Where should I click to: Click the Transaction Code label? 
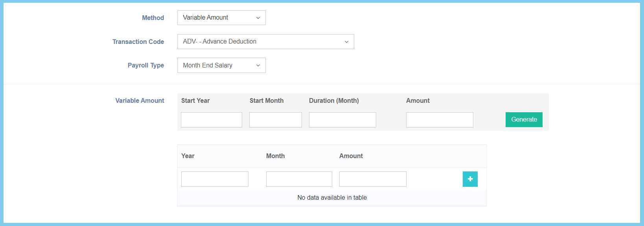(x=138, y=42)
